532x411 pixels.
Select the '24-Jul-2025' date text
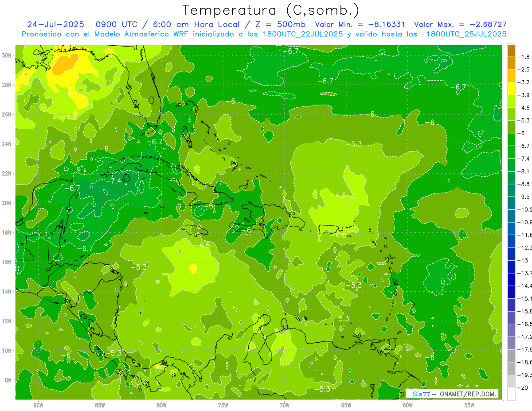pos(55,24)
